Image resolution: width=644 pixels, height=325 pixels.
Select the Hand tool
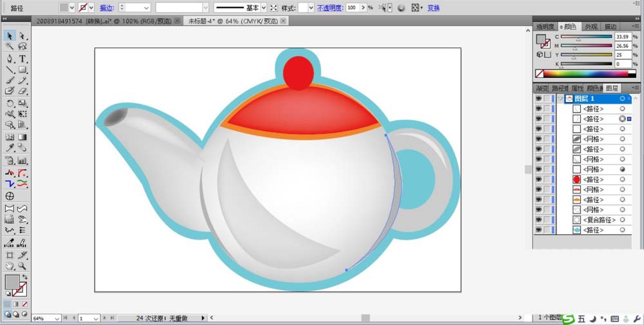(10, 266)
